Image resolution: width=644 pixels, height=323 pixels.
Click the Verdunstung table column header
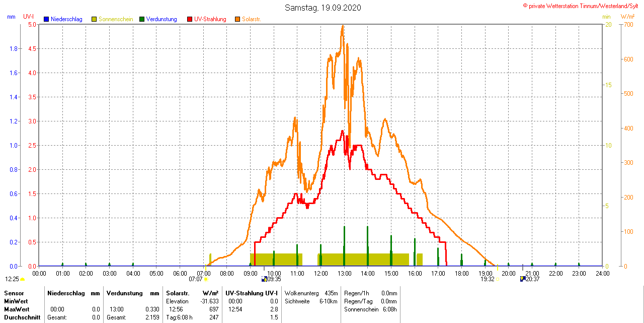[x=124, y=293]
